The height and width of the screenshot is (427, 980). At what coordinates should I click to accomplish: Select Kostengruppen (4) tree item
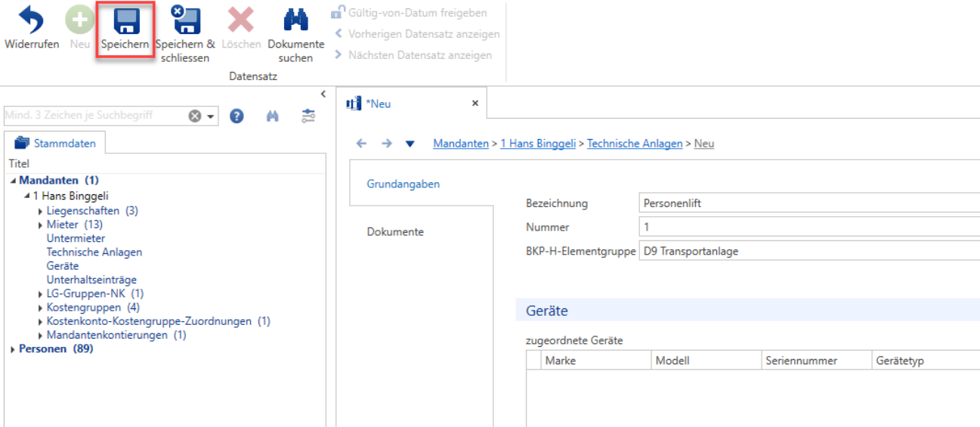click(x=93, y=308)
